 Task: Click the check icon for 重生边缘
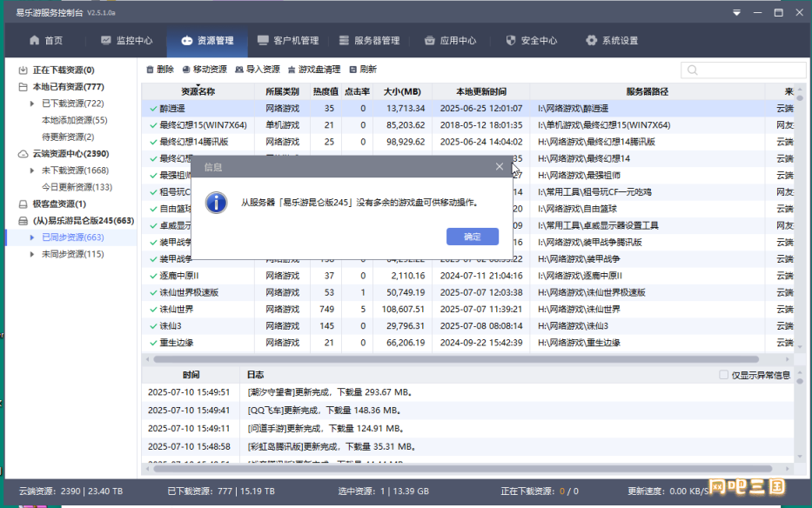(x=153, y=343)
